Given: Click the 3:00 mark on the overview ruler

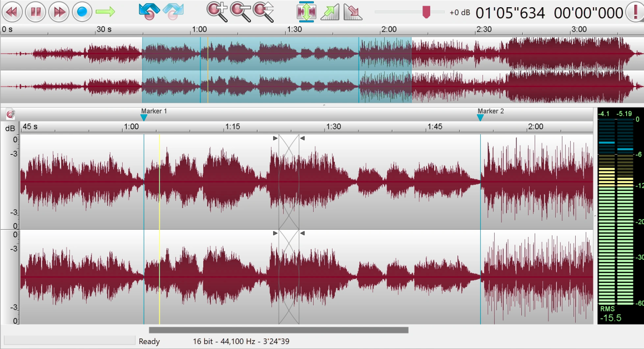Looking at the screenshot, I should pyautogui.click(x=579, y=29).
